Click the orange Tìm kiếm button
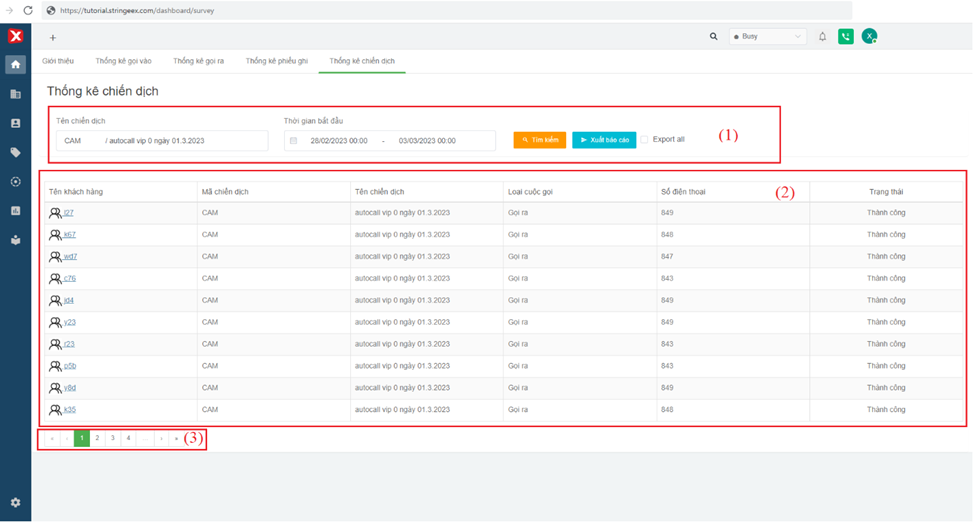 click(x=540, y=140)
